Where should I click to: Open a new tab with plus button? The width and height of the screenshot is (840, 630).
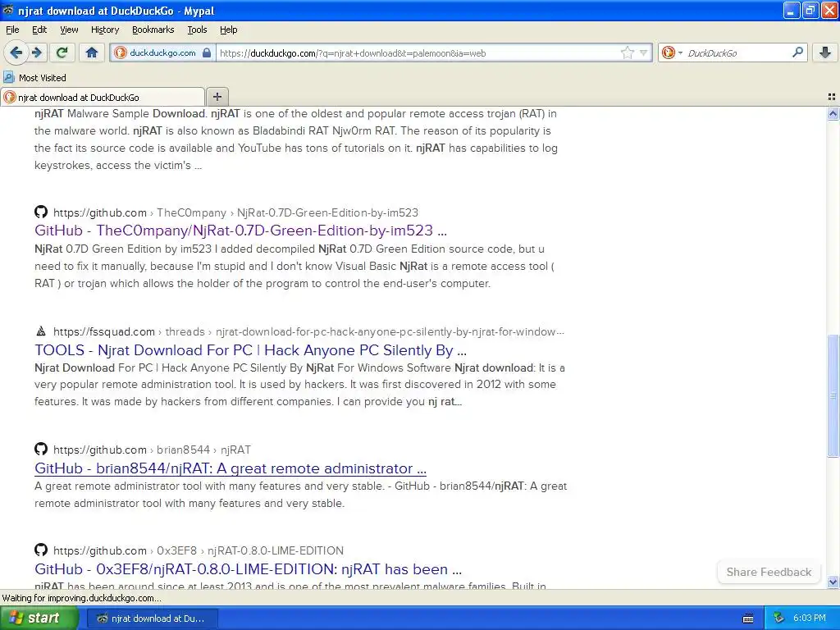click(x=217, y=97)
